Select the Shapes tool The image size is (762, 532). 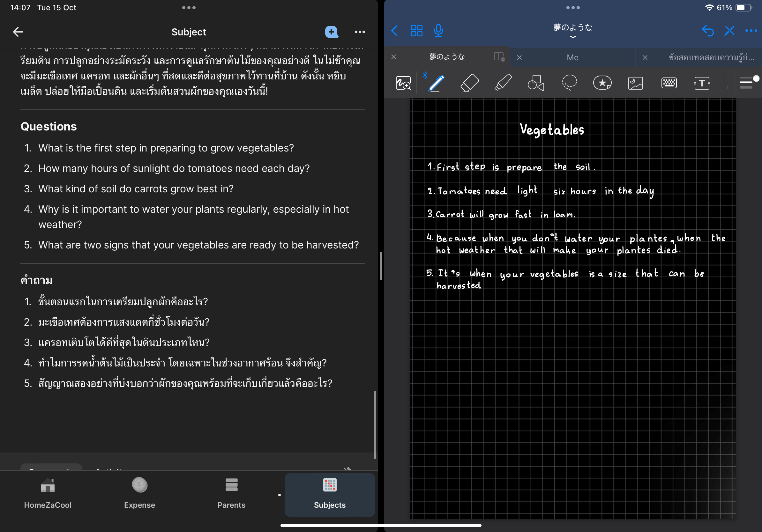click(x=536, y=83)
